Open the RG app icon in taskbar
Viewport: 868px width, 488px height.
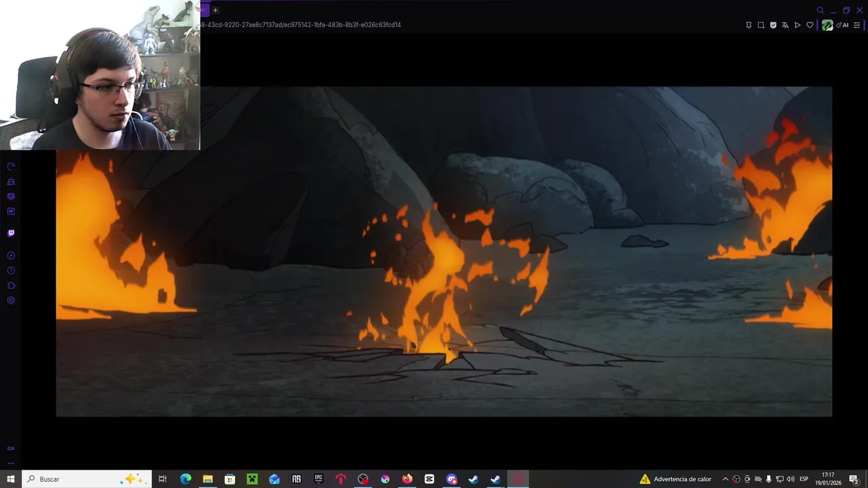click(296, 479)
